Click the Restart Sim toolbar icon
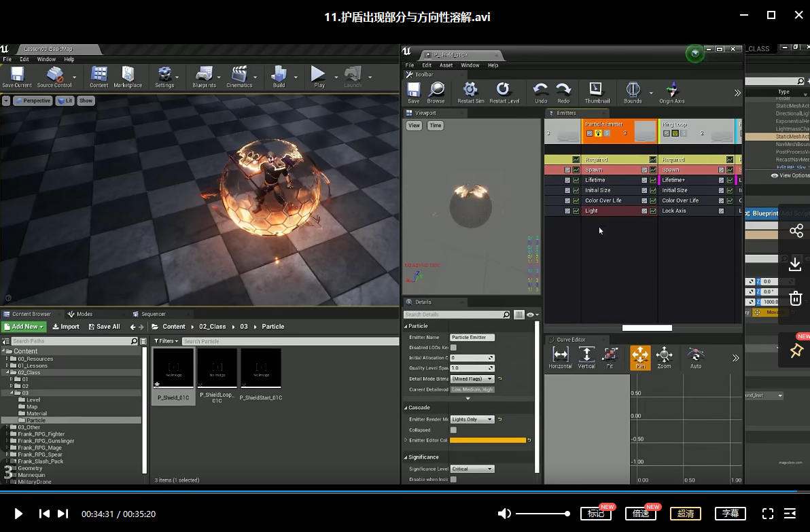 pyautogui.click(x=470, y=90)
